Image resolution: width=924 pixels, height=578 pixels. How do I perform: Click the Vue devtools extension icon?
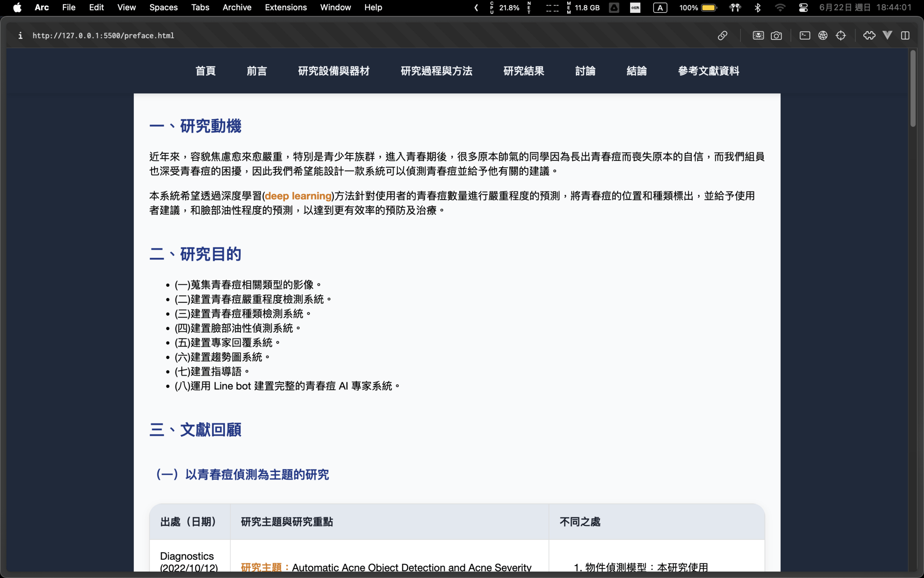(887, 36)
